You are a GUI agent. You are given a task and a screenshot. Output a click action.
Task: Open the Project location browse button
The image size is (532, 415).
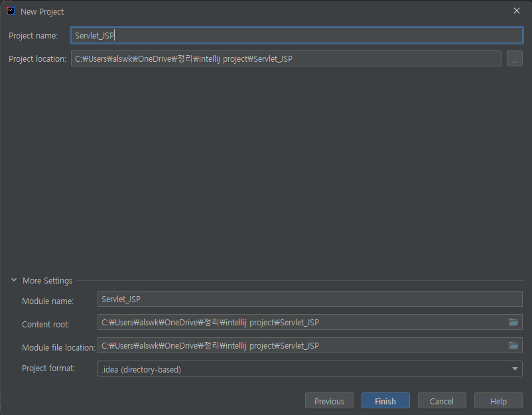515,58
